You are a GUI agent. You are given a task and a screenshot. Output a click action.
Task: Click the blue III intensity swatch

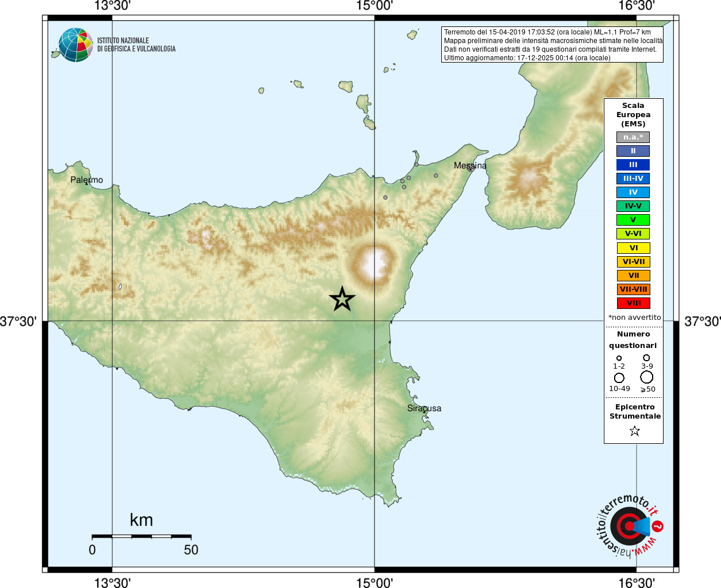tap(633, 165)
